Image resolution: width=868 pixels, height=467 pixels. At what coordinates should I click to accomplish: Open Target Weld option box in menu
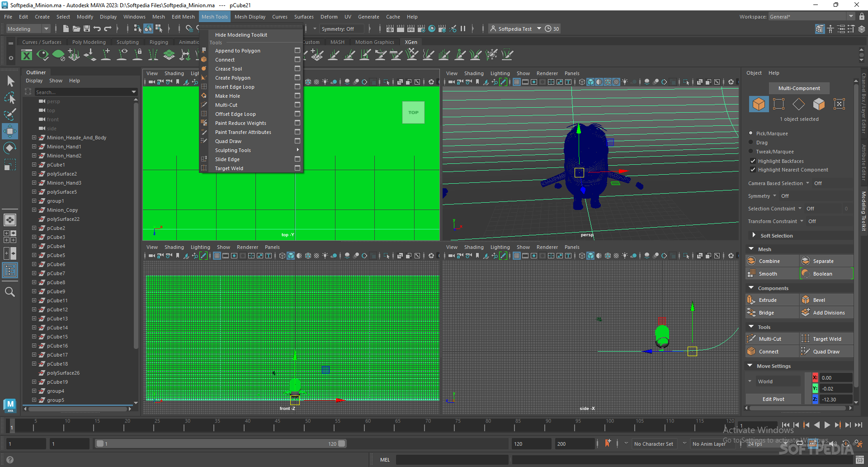click(x=297, y=168)
